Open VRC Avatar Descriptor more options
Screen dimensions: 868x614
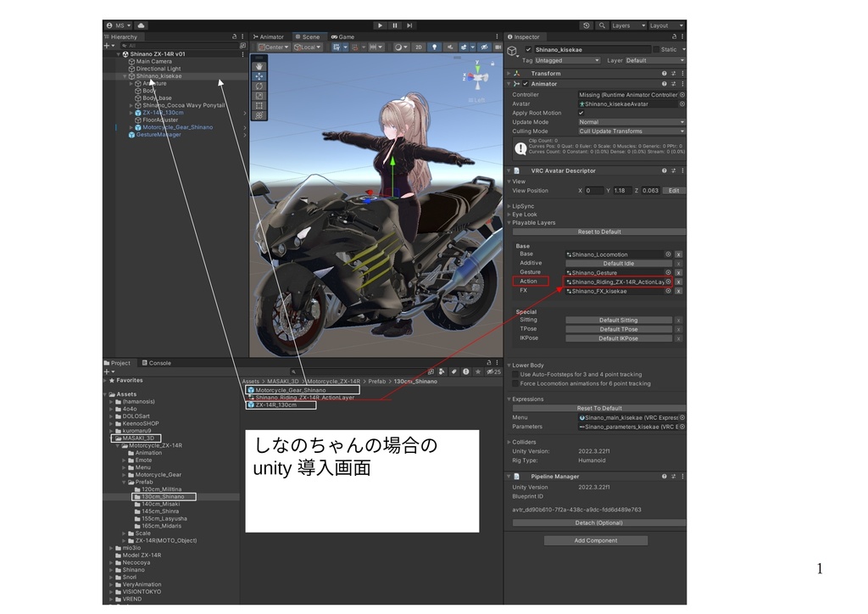click(682, 171)
